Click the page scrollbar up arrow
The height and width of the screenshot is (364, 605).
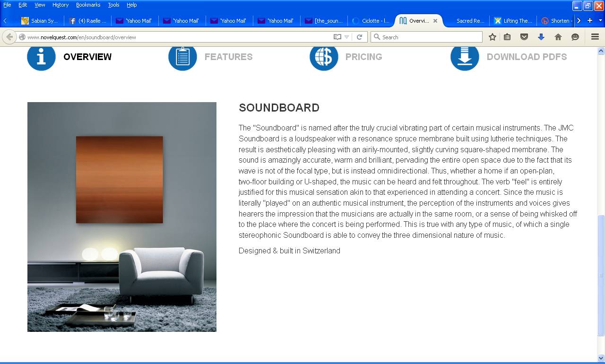point(601,51)
